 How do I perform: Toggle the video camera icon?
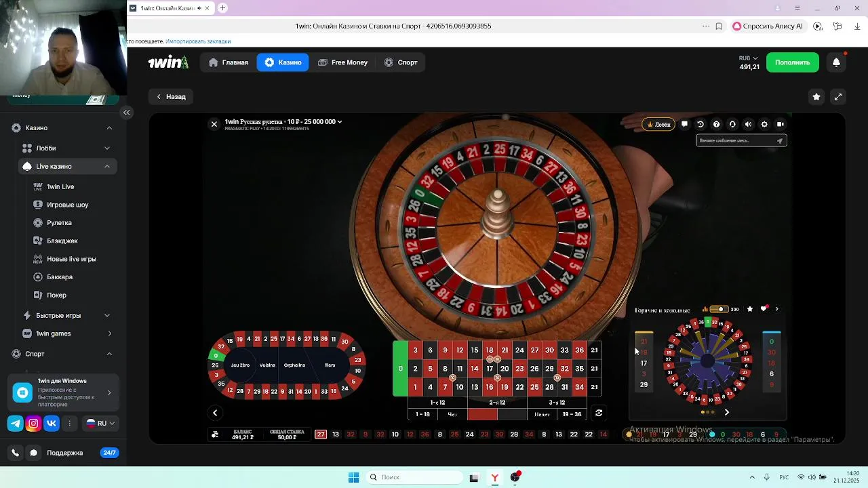coord(781,124)
